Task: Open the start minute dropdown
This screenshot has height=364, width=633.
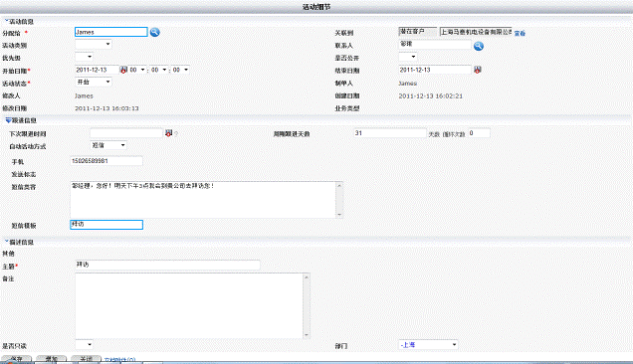Action: 159,70
